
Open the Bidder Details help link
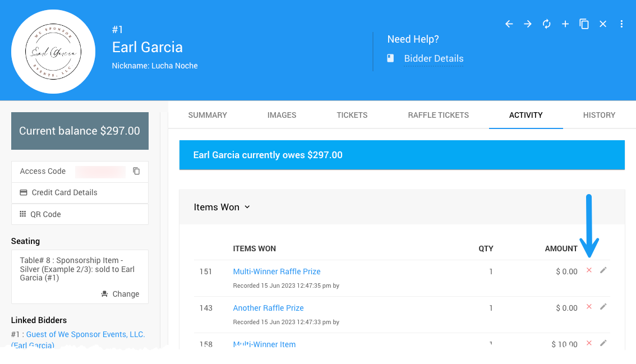tap(434, 58)
